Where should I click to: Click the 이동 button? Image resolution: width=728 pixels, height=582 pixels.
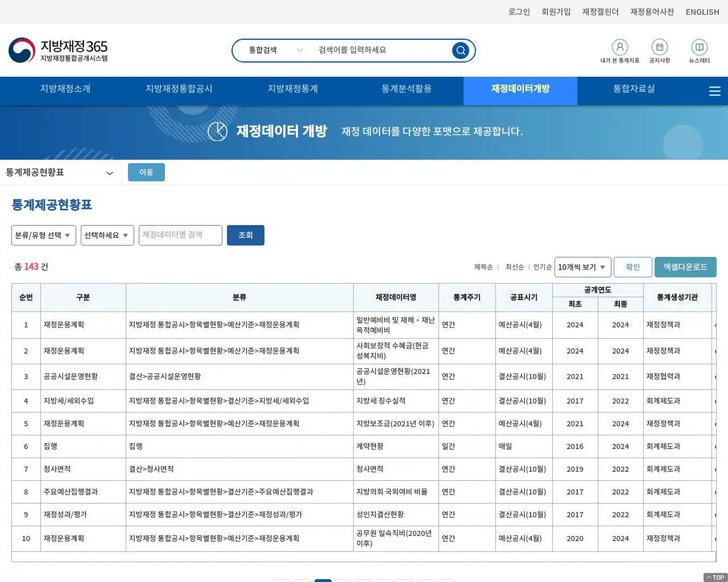146,172
